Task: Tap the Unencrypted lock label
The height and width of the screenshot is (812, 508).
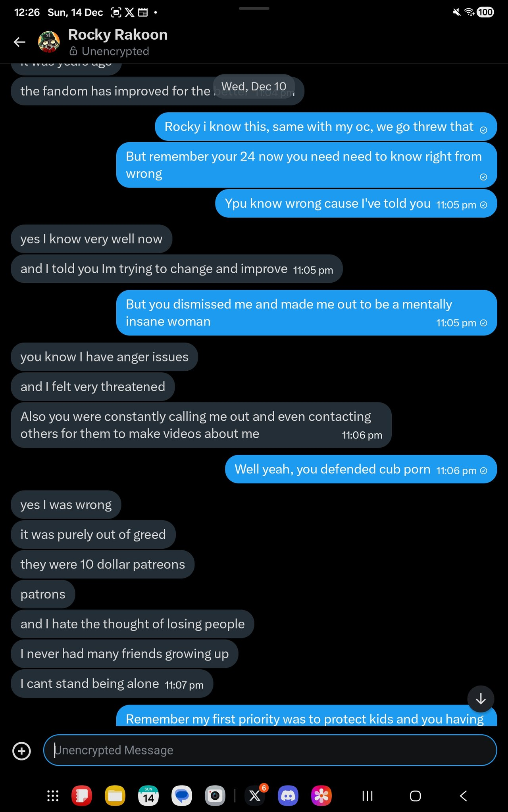Action: point(109,51)
